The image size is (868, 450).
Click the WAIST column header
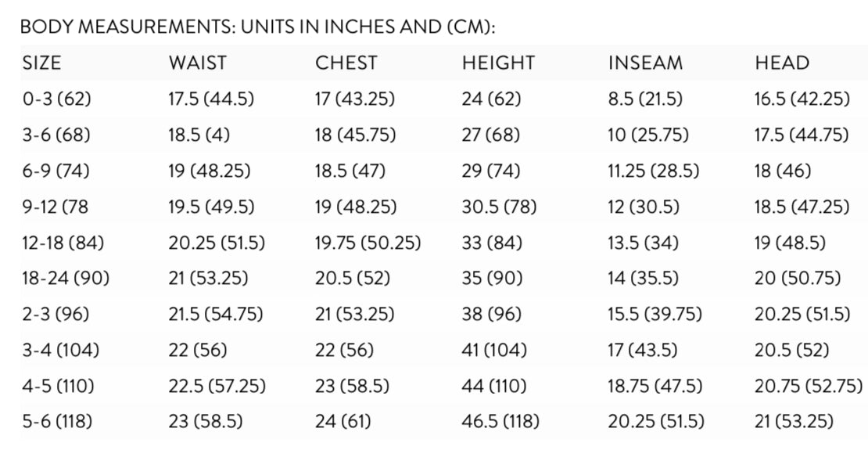tap(198, 63)
